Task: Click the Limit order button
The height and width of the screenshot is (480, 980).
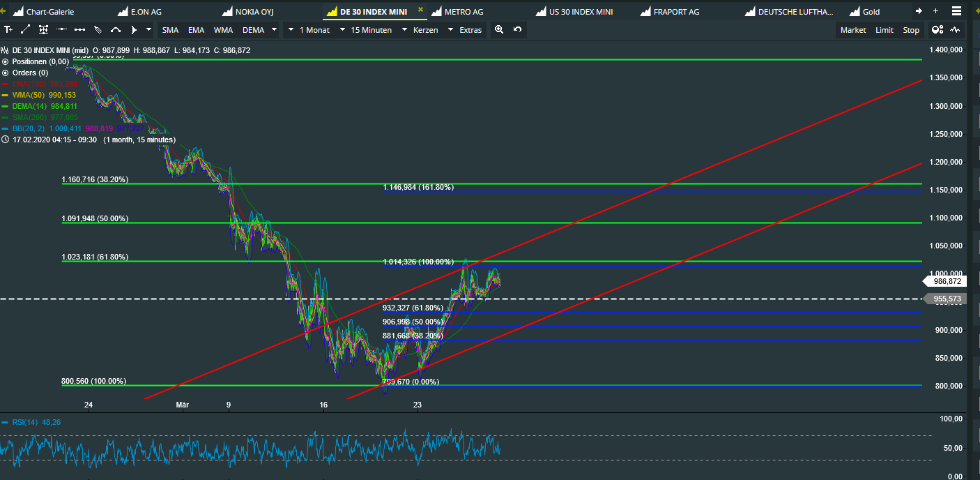Action: click(885, 30)
